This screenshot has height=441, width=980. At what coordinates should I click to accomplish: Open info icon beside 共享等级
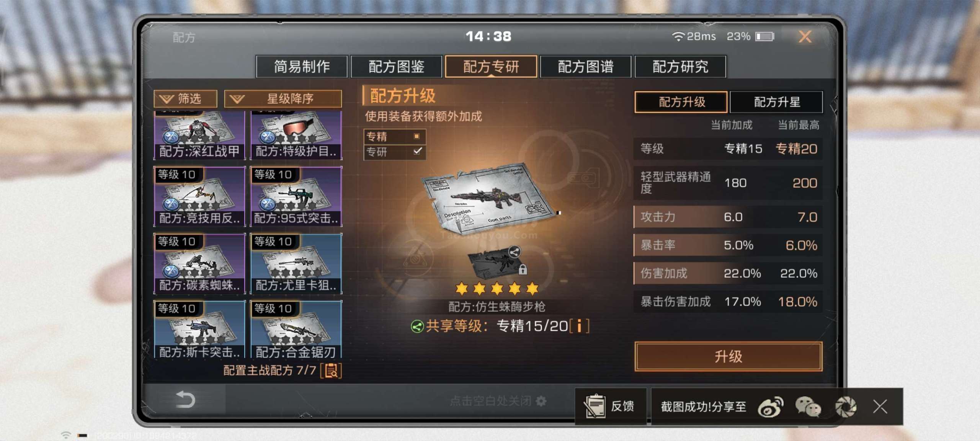579,326
